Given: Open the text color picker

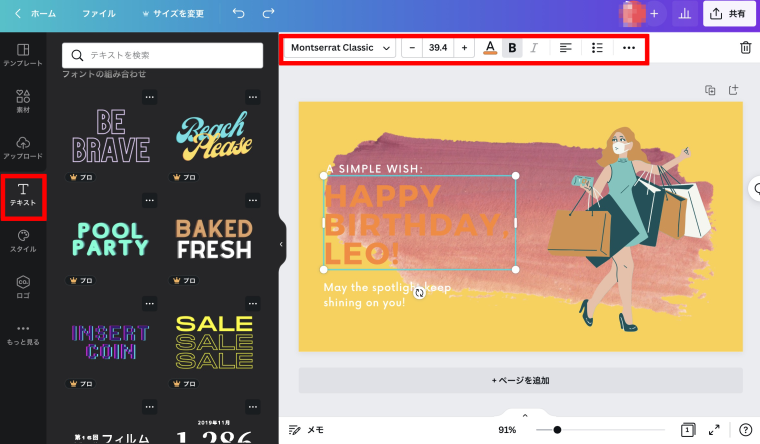Looking at the screenshot, I should 490,48.
